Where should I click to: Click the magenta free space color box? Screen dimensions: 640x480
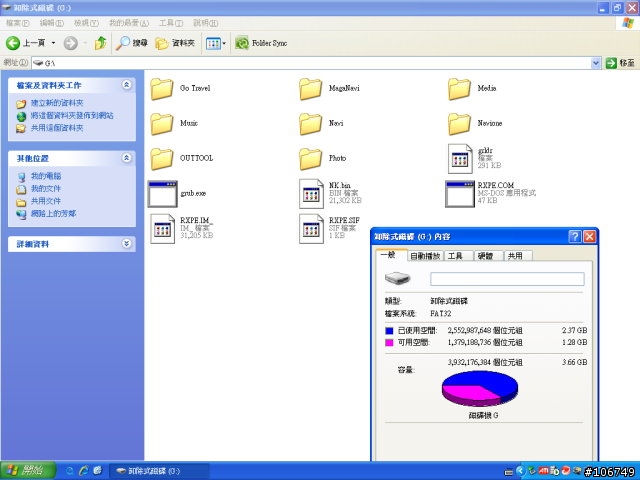pyautogui.click(x=389, y=342)
